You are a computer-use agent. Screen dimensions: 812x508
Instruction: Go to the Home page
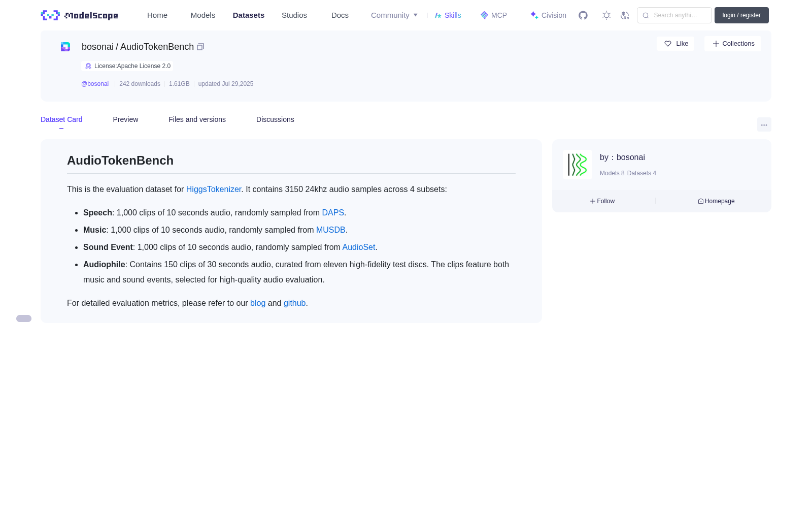[157, 15]
